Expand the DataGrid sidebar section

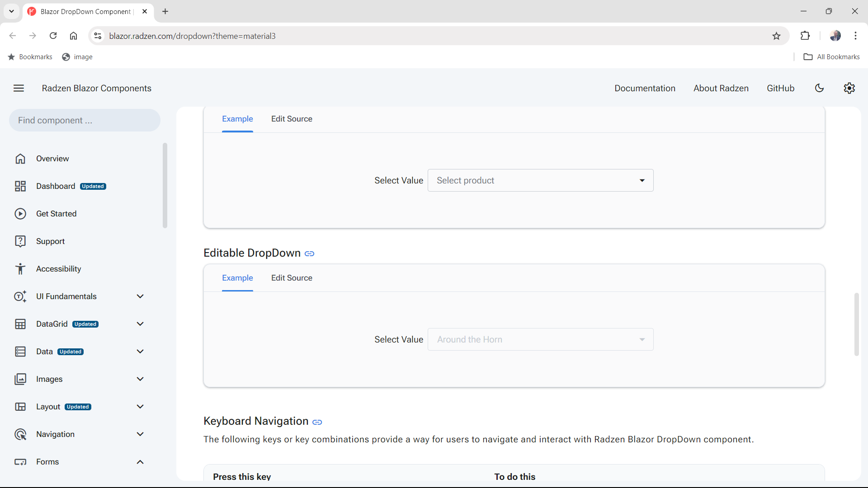tap(140, 324)
